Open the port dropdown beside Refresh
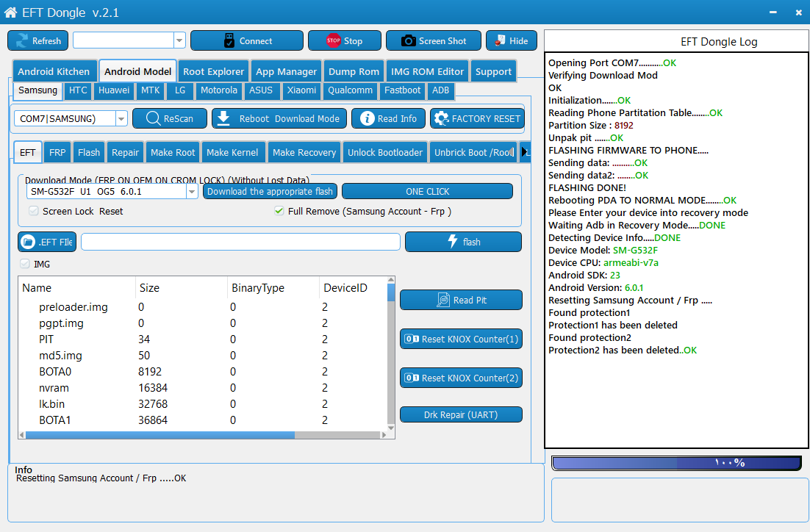 coord(179,40)
